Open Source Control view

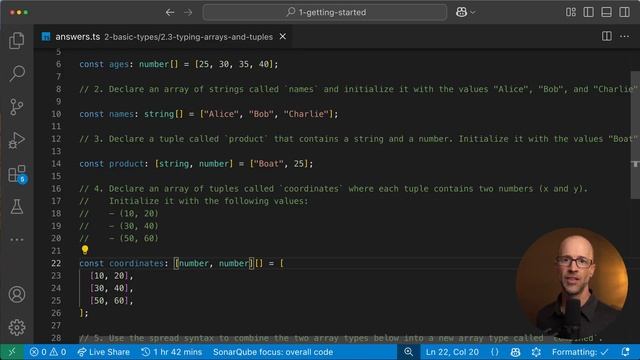(17, 107)
